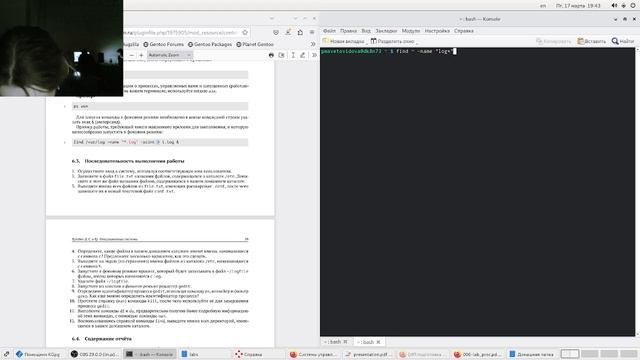
Task: Switch to Системы управл... Firefox taskbar entry
Action: pos(313,354)
